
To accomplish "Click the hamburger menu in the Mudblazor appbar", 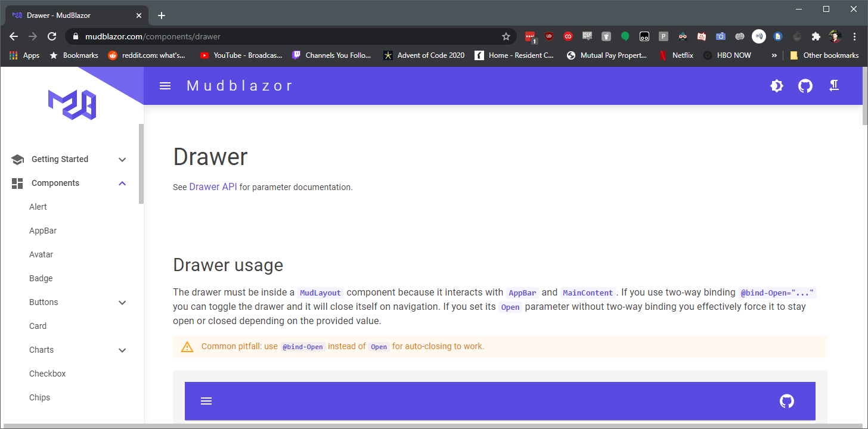I will click(x=165, y=85).
